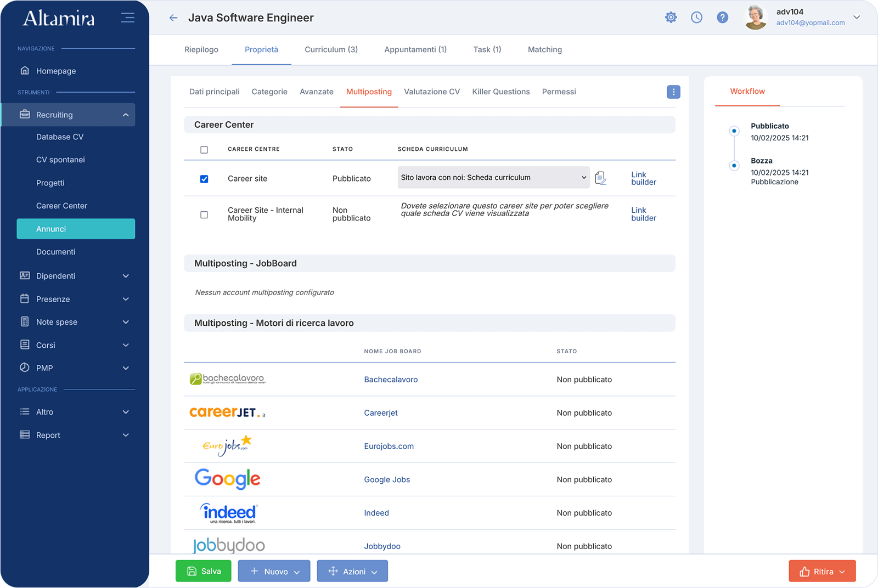This screenshot has height=588, width=878.
Task: Uncheck the Career site checkbox
Action: (204, 179)
